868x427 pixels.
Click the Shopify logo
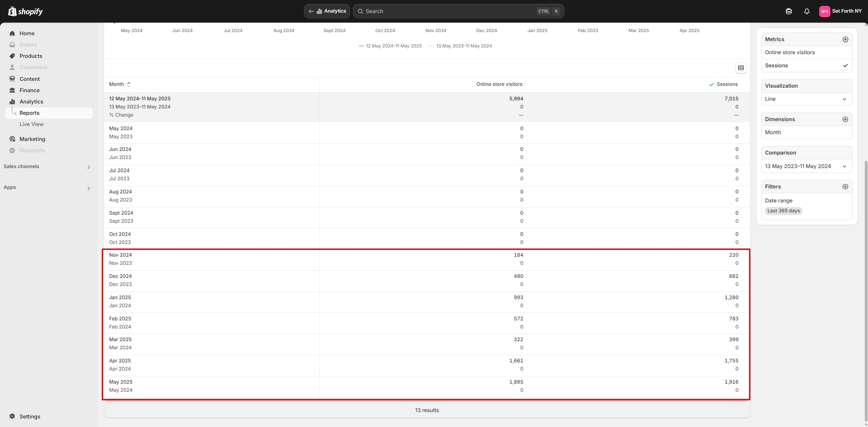[25, 11]
